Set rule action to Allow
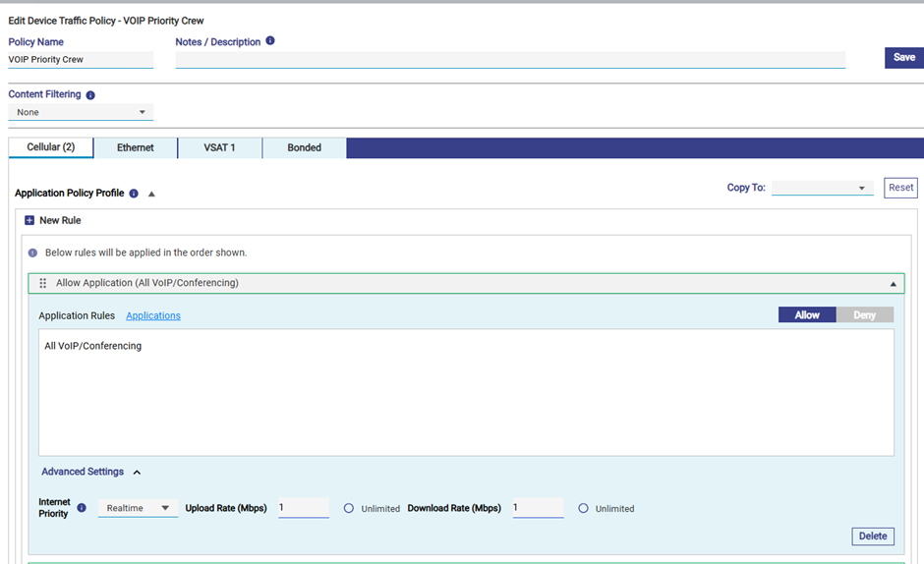 (x=807, y=315)
